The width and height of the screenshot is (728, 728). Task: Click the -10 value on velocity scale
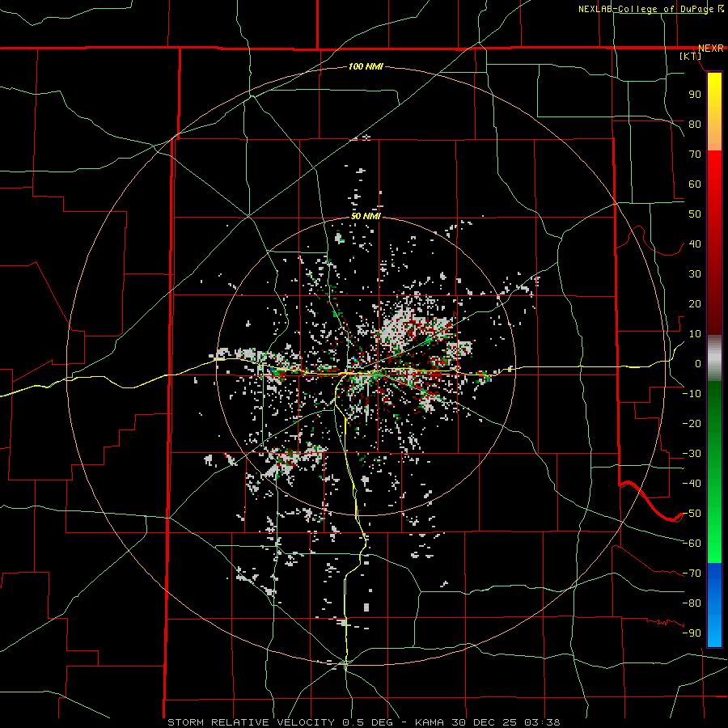point(692,394)
